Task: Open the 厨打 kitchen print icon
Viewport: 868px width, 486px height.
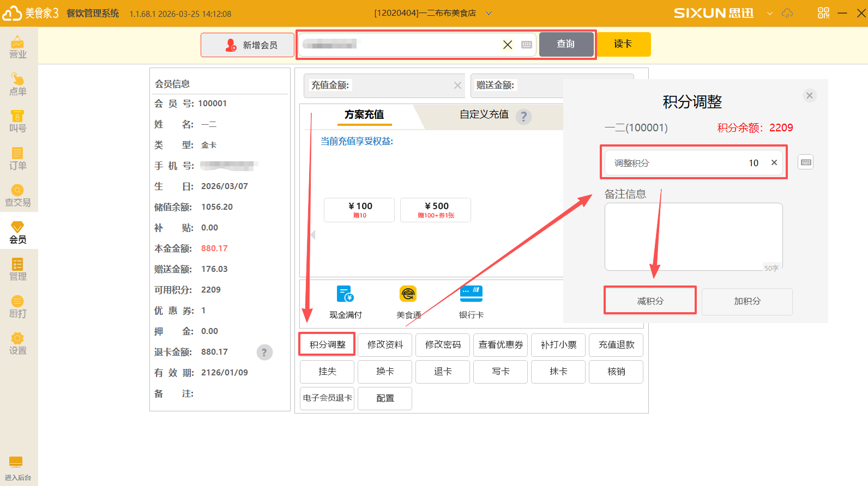Action: pos(17,307)
